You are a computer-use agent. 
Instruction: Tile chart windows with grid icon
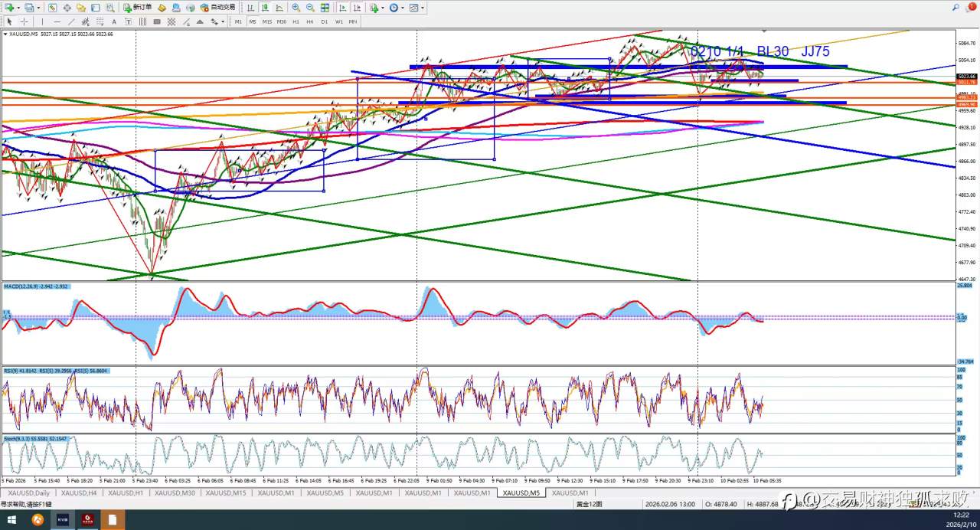(x=325, y=8)
